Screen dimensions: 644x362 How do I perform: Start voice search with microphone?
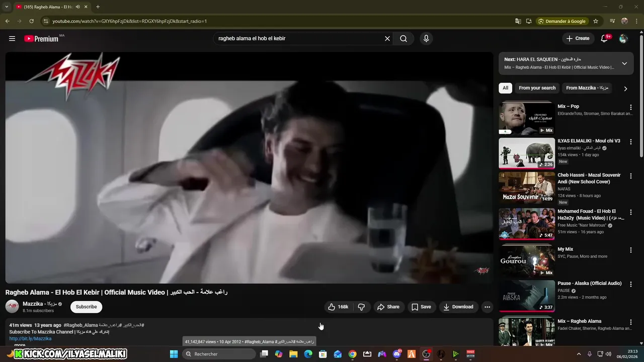426,38
